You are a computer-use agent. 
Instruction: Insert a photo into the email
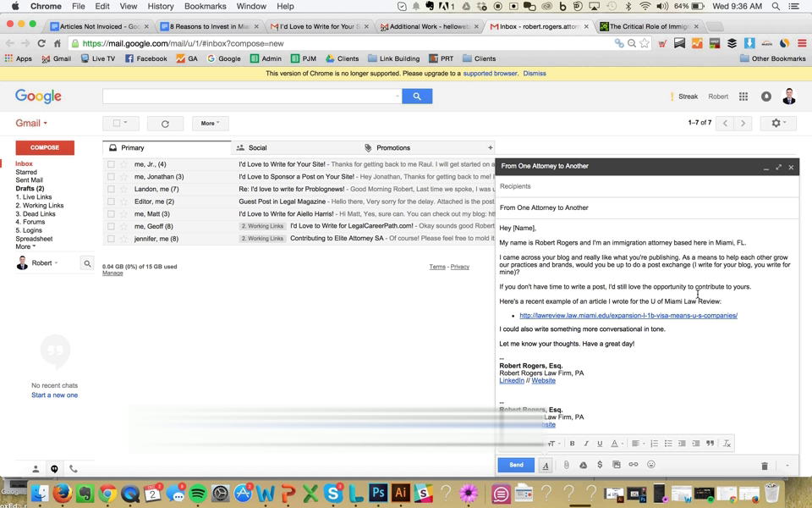(x=617, y=465)
